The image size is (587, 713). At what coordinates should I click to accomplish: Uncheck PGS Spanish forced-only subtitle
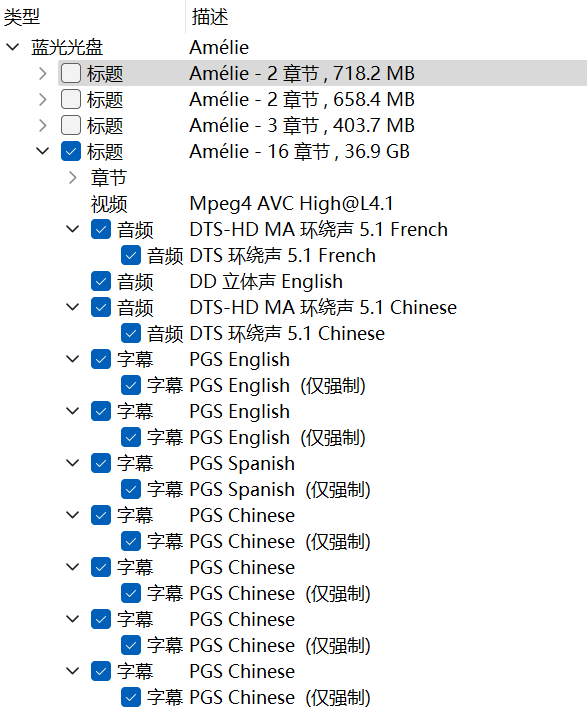[131, 489]
